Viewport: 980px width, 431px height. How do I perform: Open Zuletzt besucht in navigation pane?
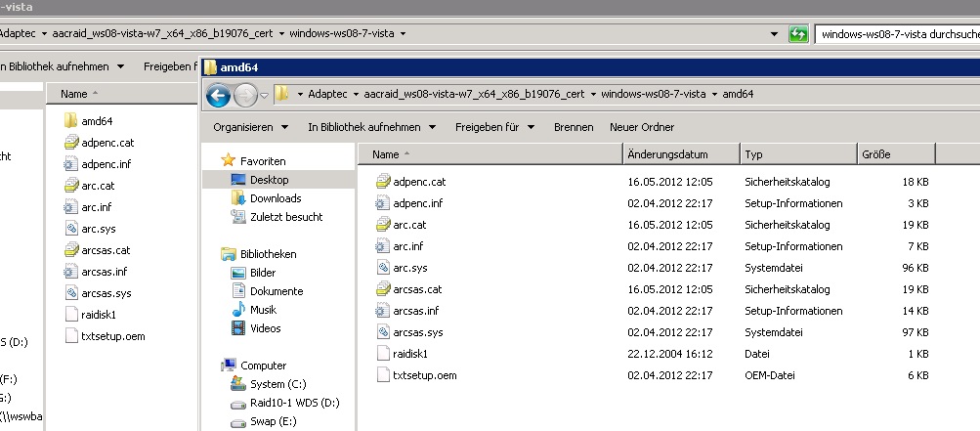[286, 217]
